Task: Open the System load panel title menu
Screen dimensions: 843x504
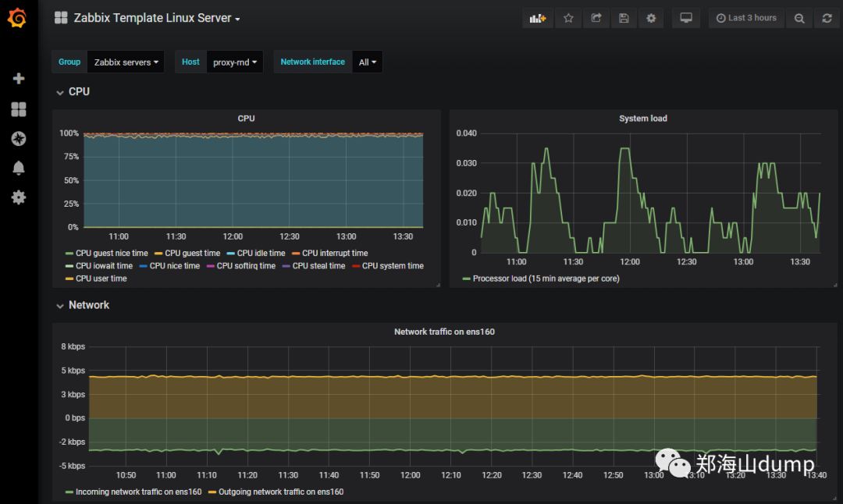Action: click(x=643, y=119)
